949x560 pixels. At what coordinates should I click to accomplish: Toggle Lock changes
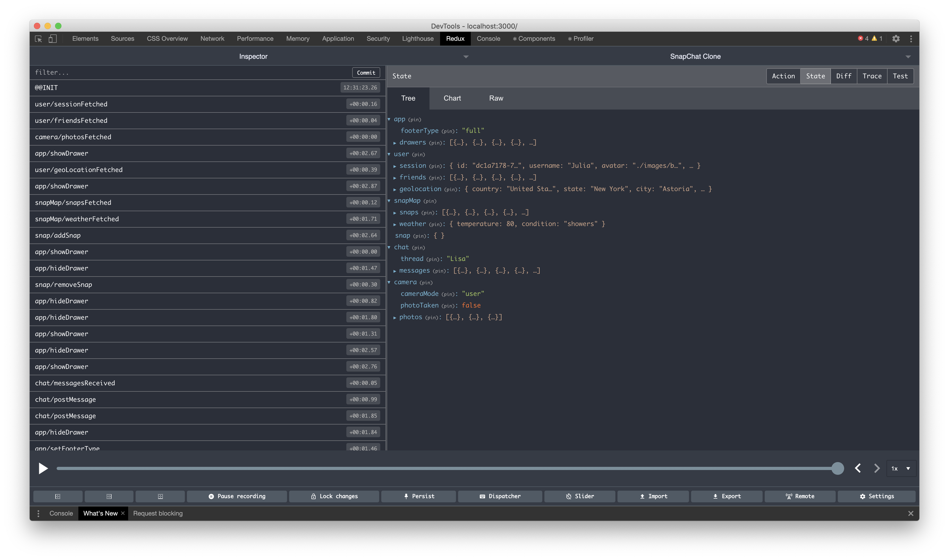[334, 496]
